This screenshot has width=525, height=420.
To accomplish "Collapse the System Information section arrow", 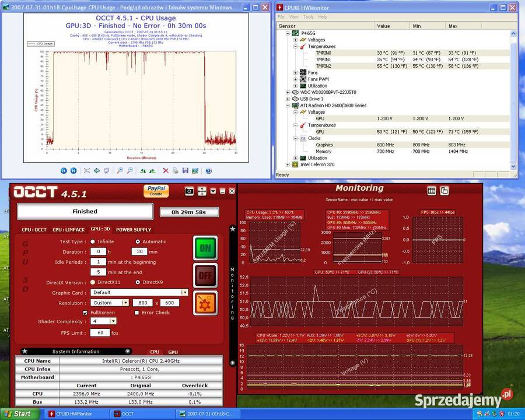I will 128,351.
